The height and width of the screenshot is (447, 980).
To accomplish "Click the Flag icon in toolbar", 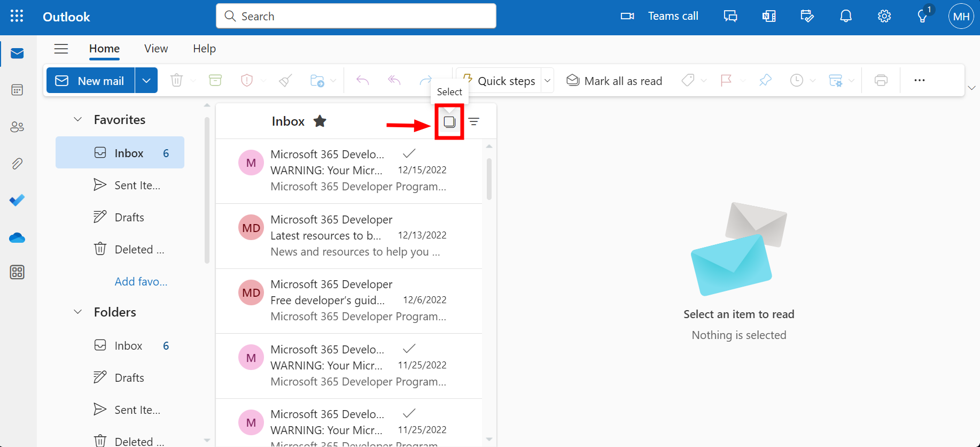I will pos(726,80).
